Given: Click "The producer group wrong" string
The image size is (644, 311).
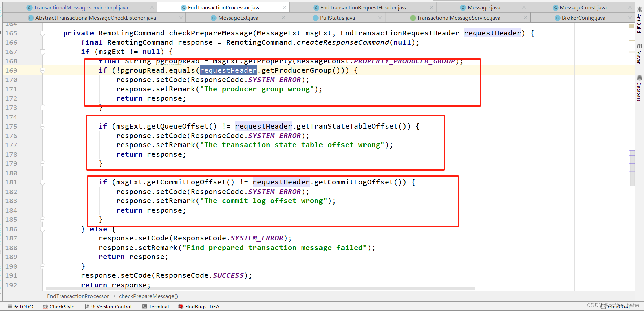Looking at the screenshot, I should (257, 89).
